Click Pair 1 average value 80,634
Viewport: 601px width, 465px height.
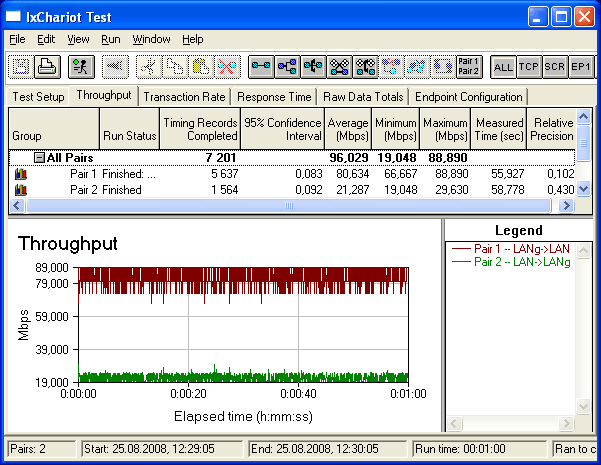353,174
